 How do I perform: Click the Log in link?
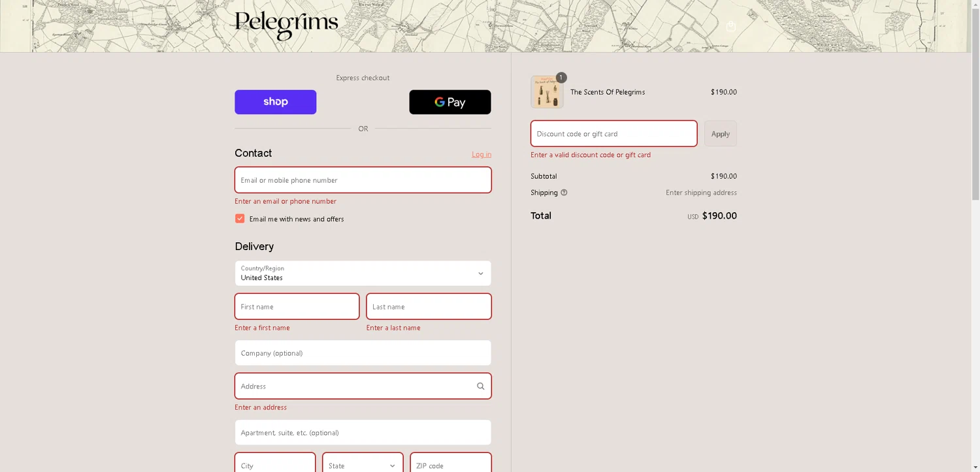[482, 155]
